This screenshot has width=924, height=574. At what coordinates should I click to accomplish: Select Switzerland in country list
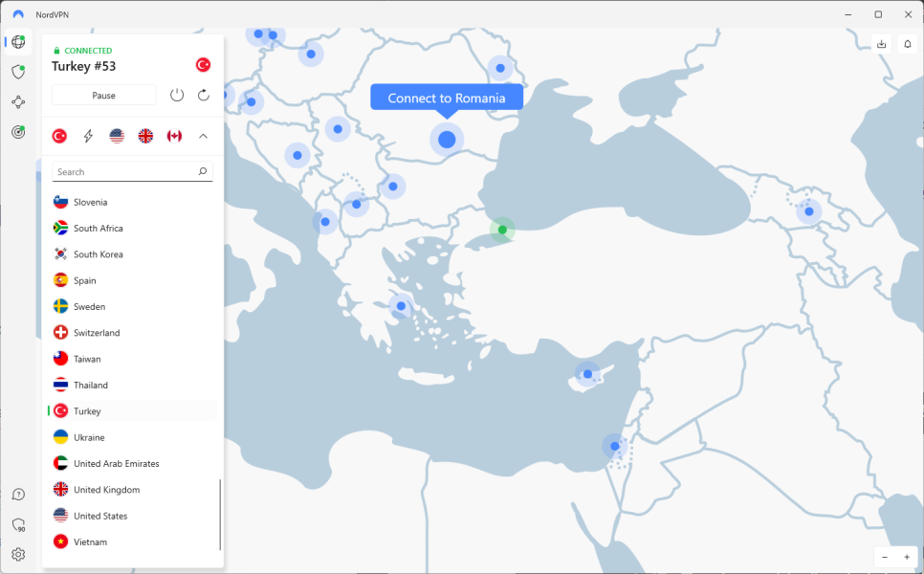click(133, 332)
